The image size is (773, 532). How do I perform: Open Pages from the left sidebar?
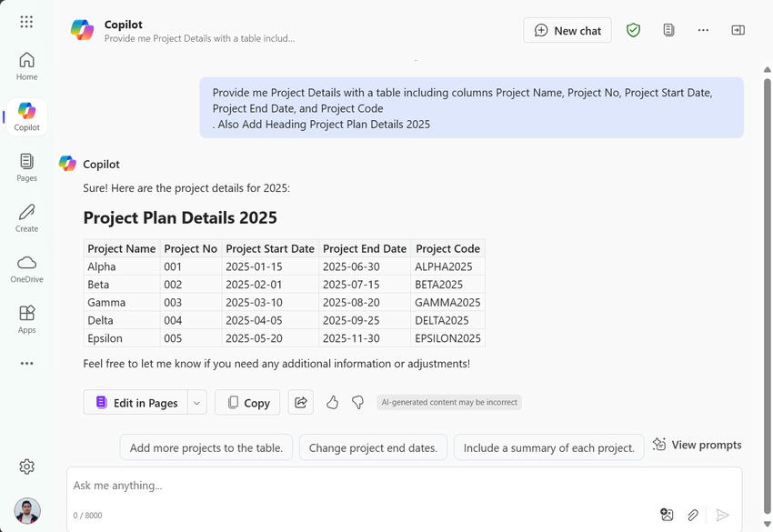coord(26,167)
